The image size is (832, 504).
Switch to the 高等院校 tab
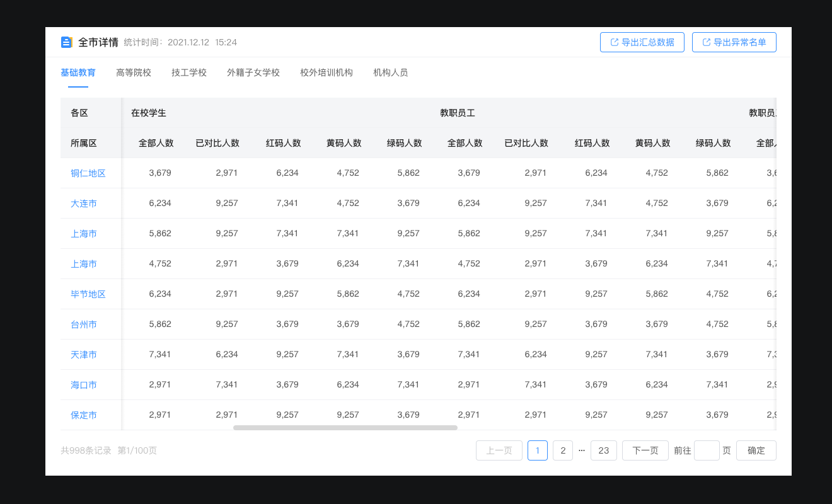[134, 72]
